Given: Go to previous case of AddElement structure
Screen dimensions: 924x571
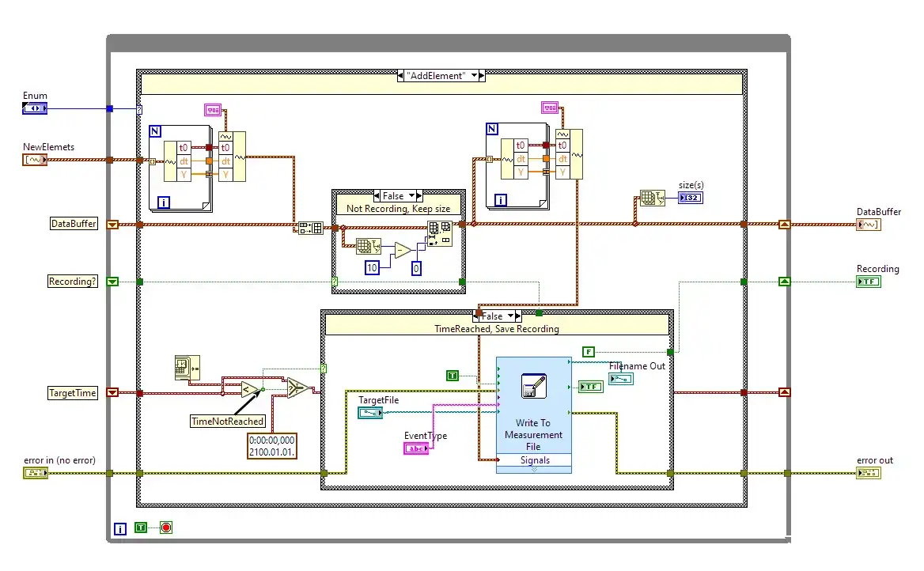Looking at the screenshot, I should 401,75.
